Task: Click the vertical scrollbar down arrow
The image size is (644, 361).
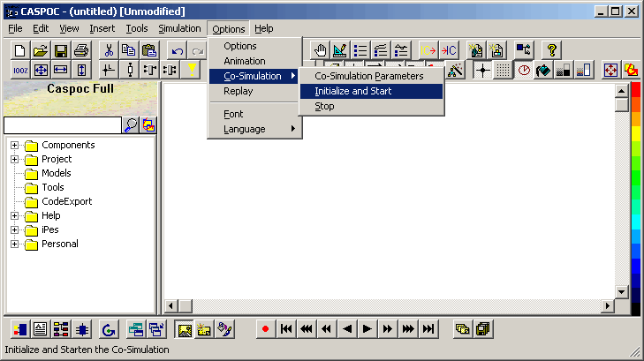Action: point(621,292)
